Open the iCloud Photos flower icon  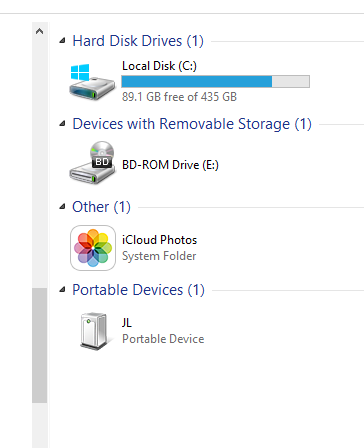tap(93, 248)
